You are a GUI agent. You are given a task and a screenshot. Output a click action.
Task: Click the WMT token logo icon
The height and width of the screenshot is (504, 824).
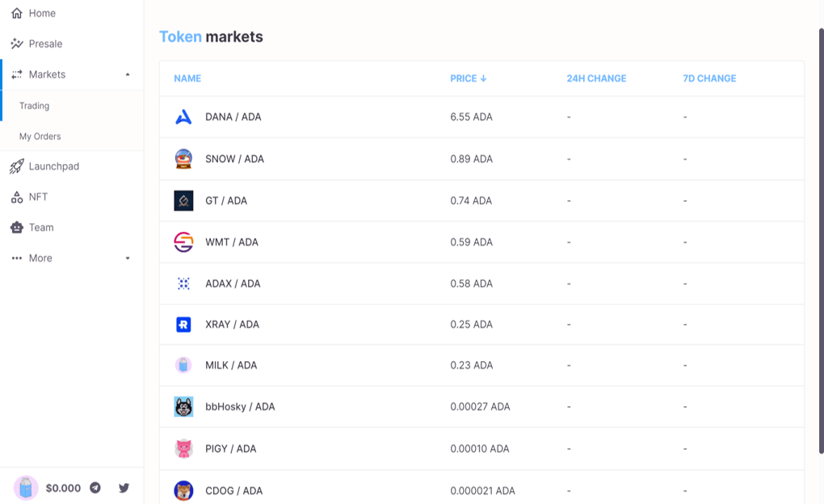(183, 242)
